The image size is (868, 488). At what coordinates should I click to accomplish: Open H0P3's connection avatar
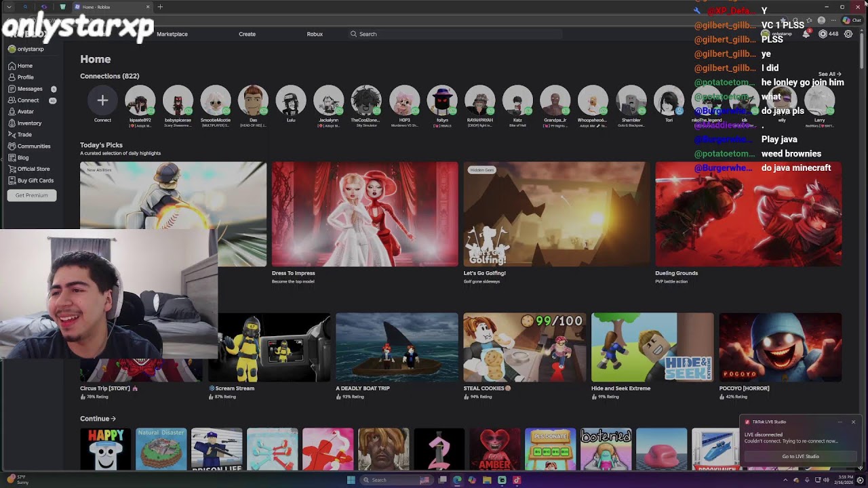[x=404, y=101]
